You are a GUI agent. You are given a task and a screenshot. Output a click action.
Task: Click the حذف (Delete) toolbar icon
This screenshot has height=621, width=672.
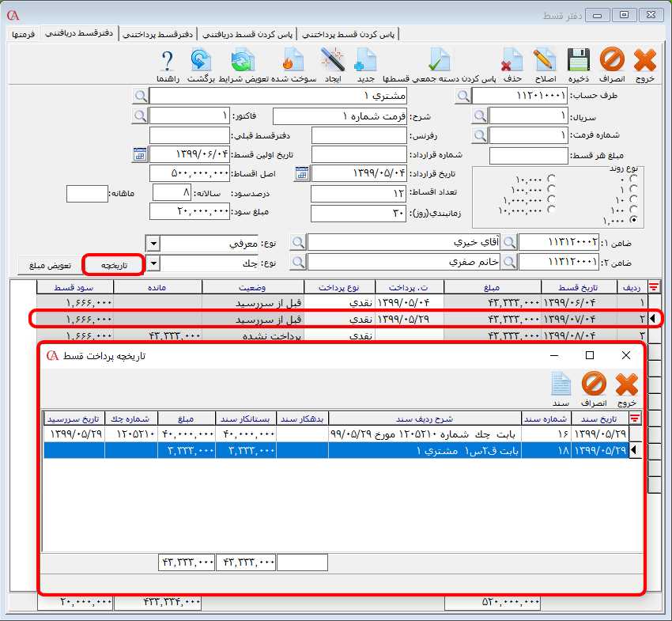(512, 61)
